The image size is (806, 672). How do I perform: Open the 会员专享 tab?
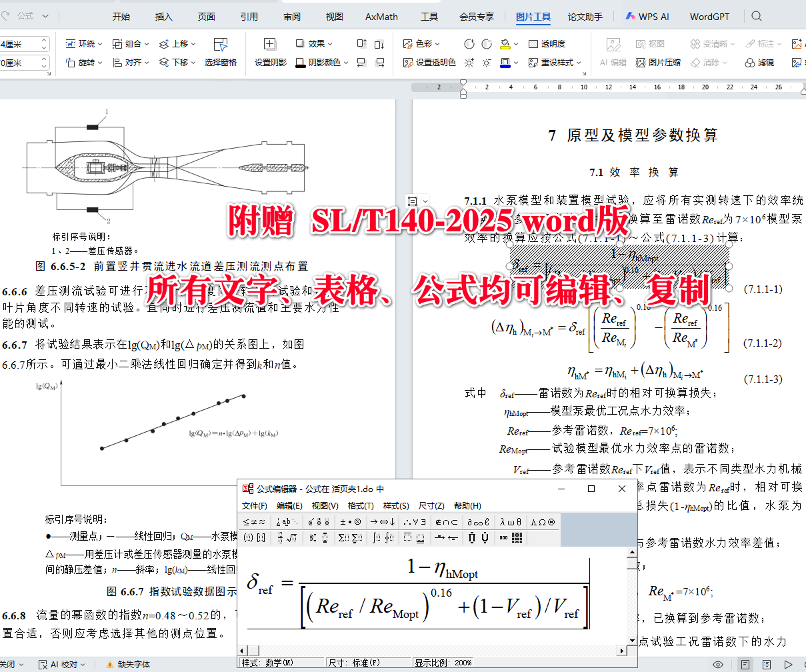(x=477, y=17)
